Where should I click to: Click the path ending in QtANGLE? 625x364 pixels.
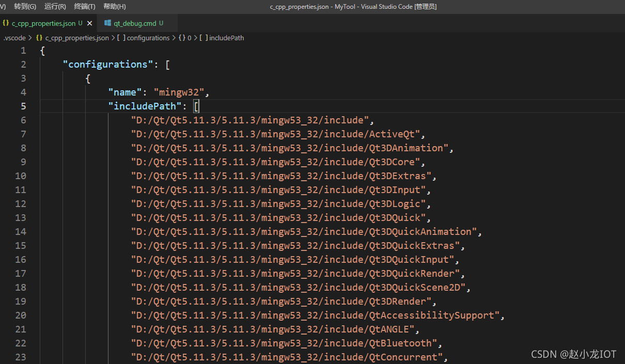click(x=273, y=329)
